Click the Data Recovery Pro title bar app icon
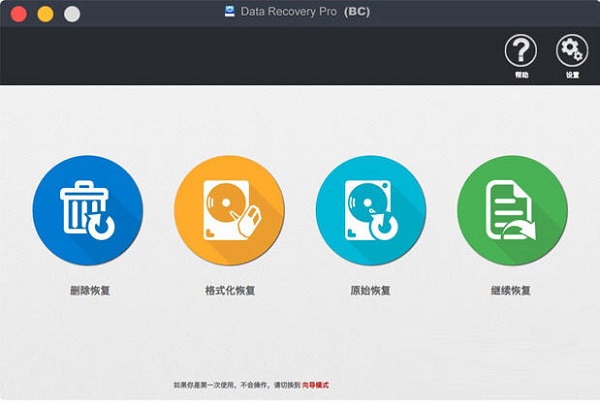600x404 pixels. pyautogui.click(x=230, y=11)
